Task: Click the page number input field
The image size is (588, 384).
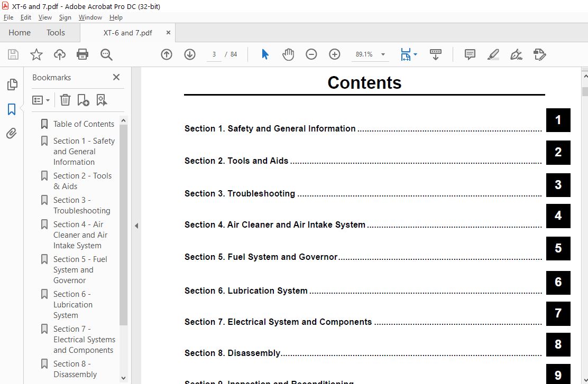Action: point(214,55)
